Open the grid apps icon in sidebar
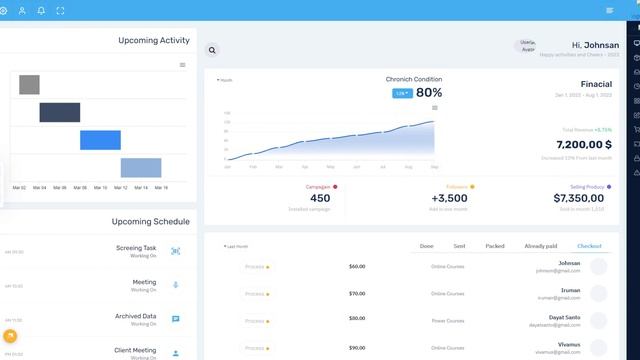The image size is (640, 360). pos(636,101)
